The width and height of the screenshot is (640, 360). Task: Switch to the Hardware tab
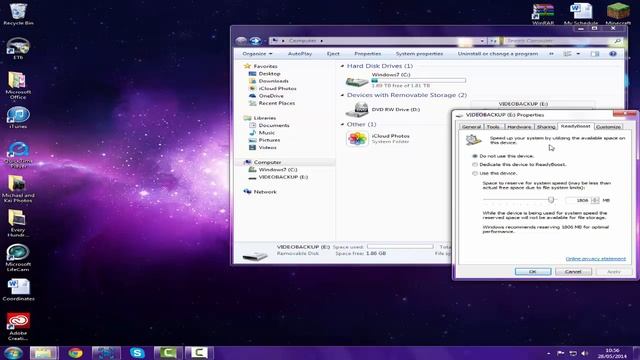click(x=519, y=127)
